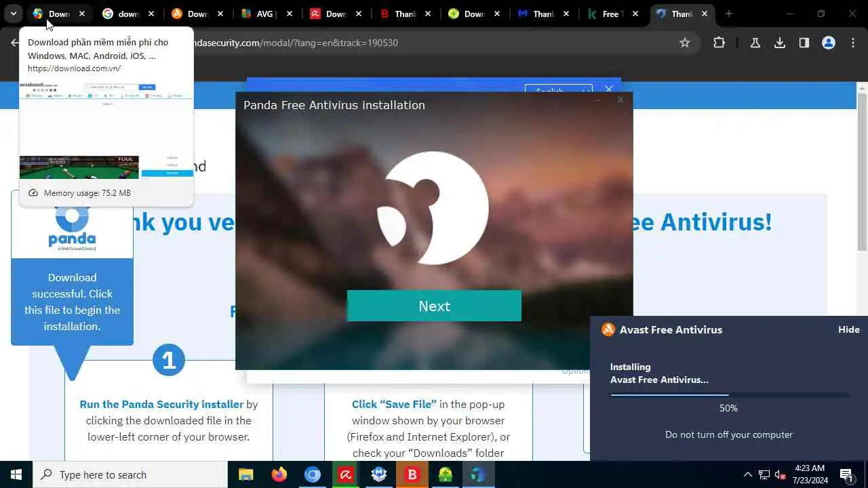The width and height of the screenshot is (868, 488).
Task: Close the Google search tab
Action: click(x=151, y=14)
